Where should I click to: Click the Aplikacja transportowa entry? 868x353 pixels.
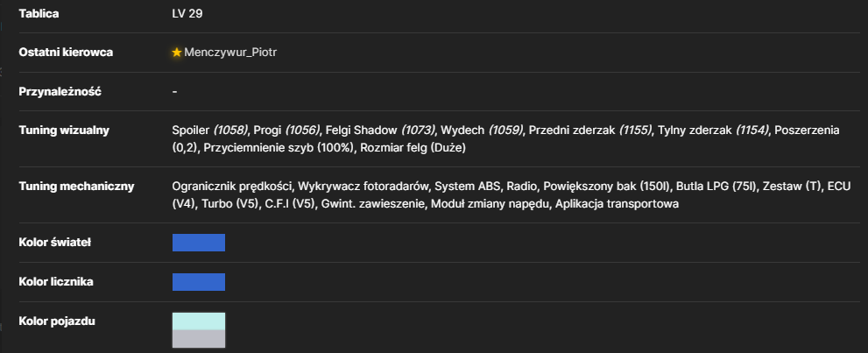pos(617,204)
